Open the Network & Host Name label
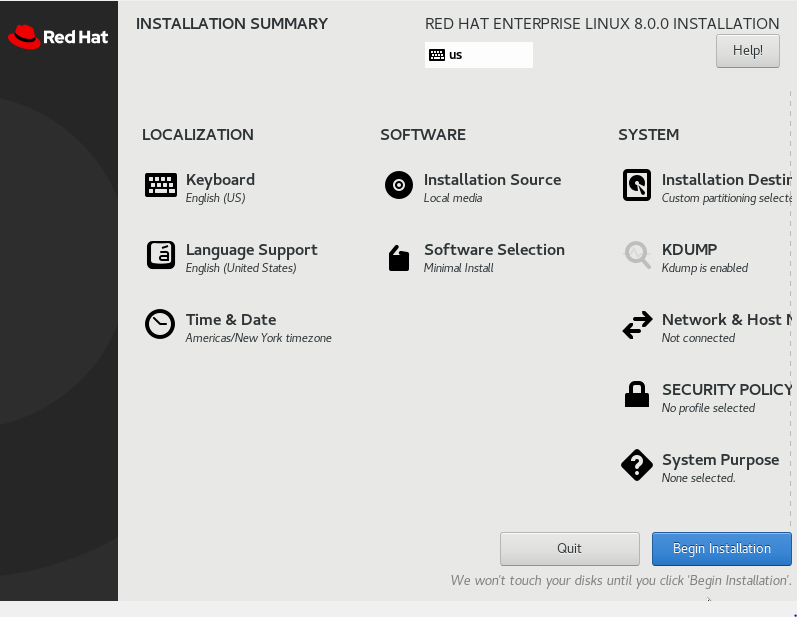This screenshot has width=797, height=617. pyautogui.click(x=726, y=320)
